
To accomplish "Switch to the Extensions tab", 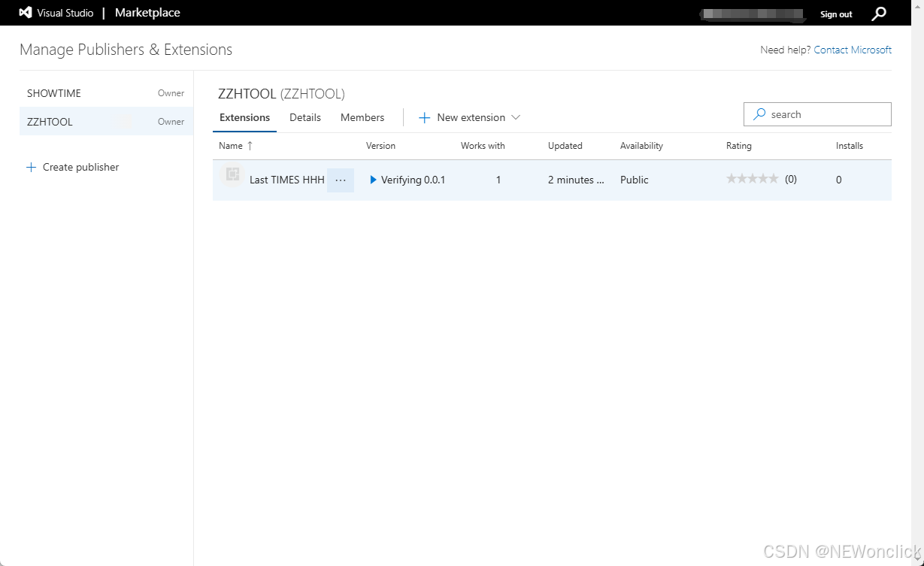I will click(x=245, y=117).
